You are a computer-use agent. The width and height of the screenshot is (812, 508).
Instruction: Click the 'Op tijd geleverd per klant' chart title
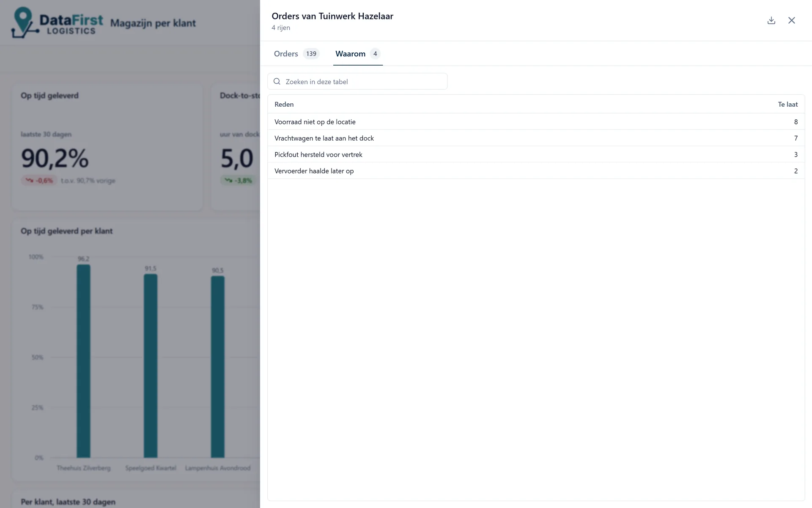(x=66, y=231)
